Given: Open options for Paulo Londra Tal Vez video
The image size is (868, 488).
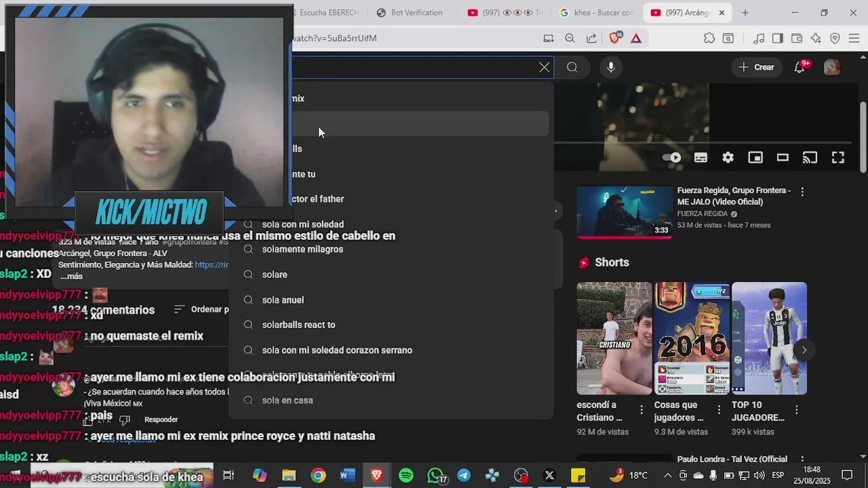Looking at the screenshot, I should [802, 460].
